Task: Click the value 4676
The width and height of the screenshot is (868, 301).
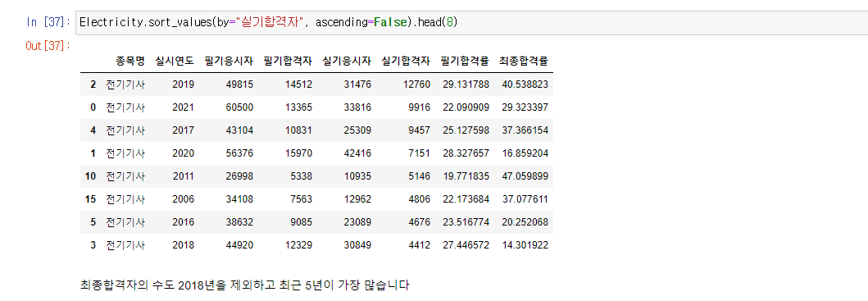Action: click(420, 222)
